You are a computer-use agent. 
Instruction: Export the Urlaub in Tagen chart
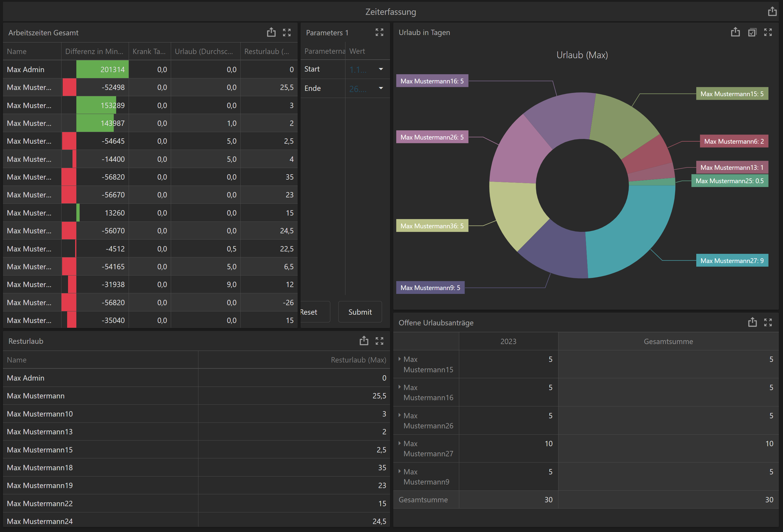735,32
